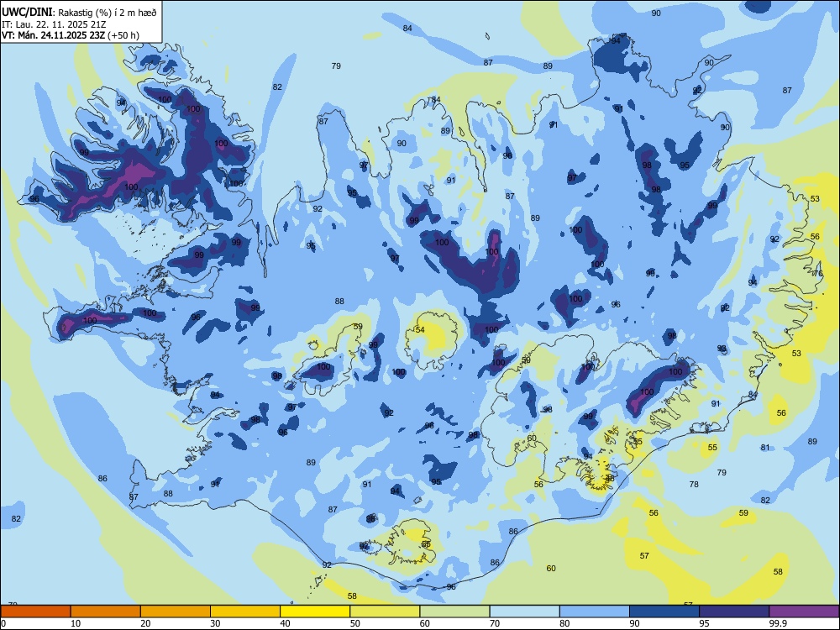Screen dimensions: 840x630
Task: Click the dark orange 0–10 legend swatch
Action: [x=35, y=612]
